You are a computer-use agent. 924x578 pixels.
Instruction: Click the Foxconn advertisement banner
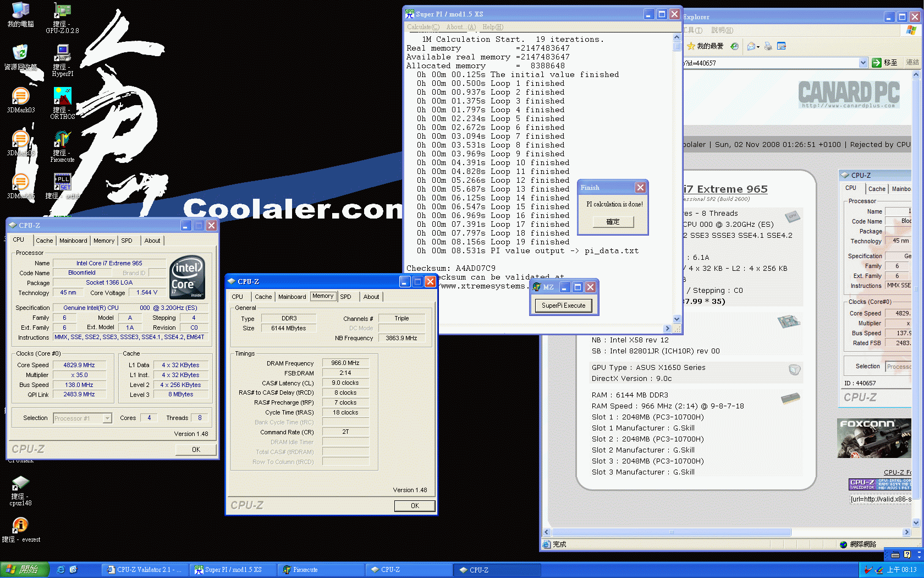(x=875, y=438)
